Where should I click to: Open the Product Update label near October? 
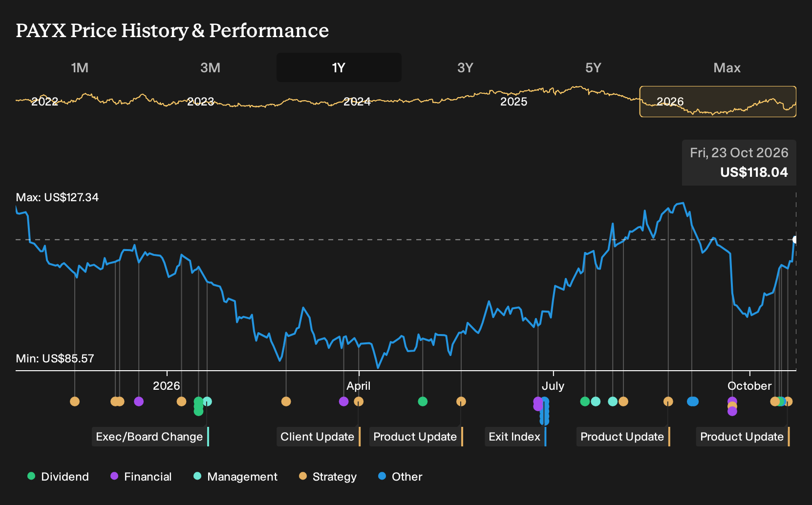click(x=743, y=437)
